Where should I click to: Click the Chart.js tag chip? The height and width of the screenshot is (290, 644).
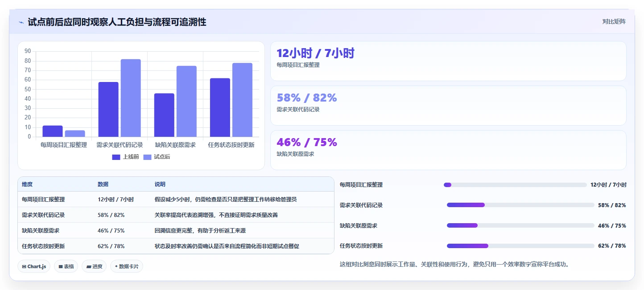pos(34,266)
